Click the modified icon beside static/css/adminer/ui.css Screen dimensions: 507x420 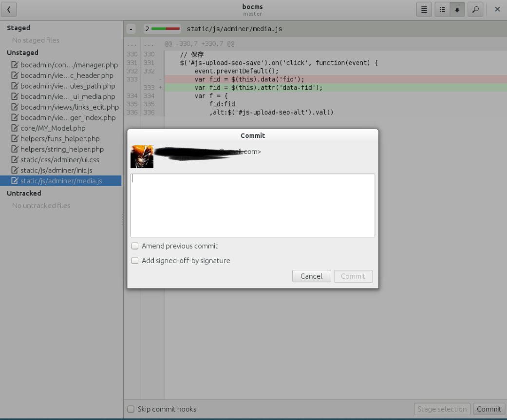click(15, 160)
